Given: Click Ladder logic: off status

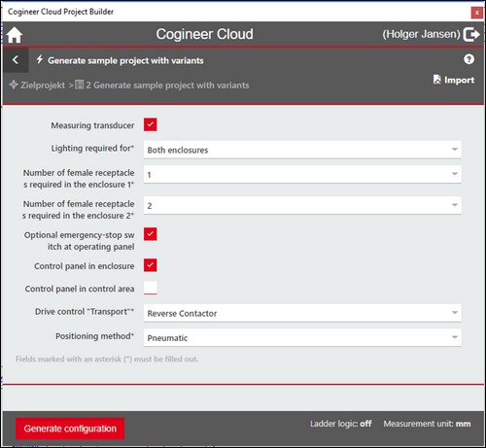Looking at the screenshot, I should point(340,424).
